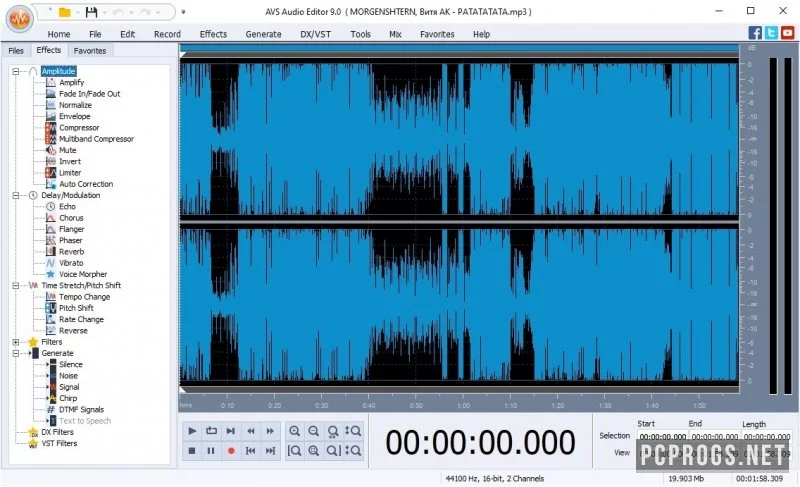
Task: Switch to the Favorites panel tab
Action: (x=90, y=50)
